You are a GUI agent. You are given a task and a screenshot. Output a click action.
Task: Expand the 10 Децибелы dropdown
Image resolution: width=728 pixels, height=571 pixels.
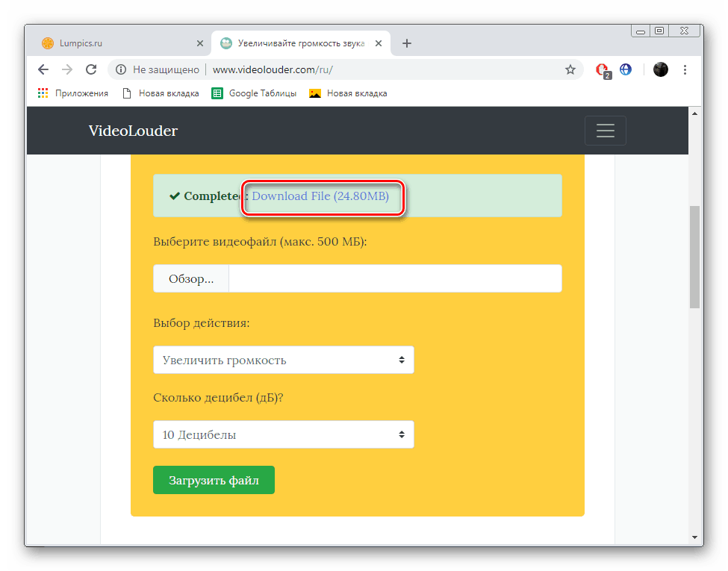(x=284, y=434)
